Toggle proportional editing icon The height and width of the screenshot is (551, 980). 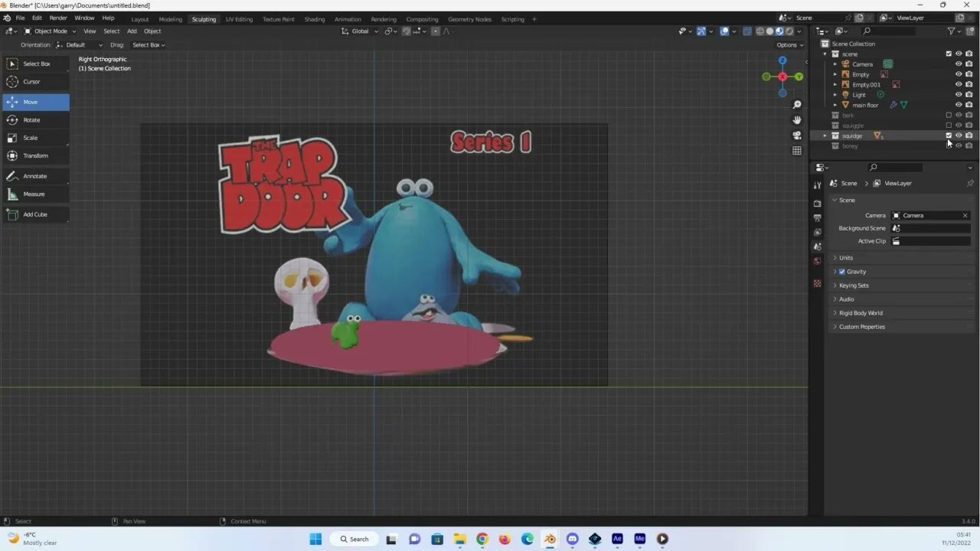coord(436,31)
